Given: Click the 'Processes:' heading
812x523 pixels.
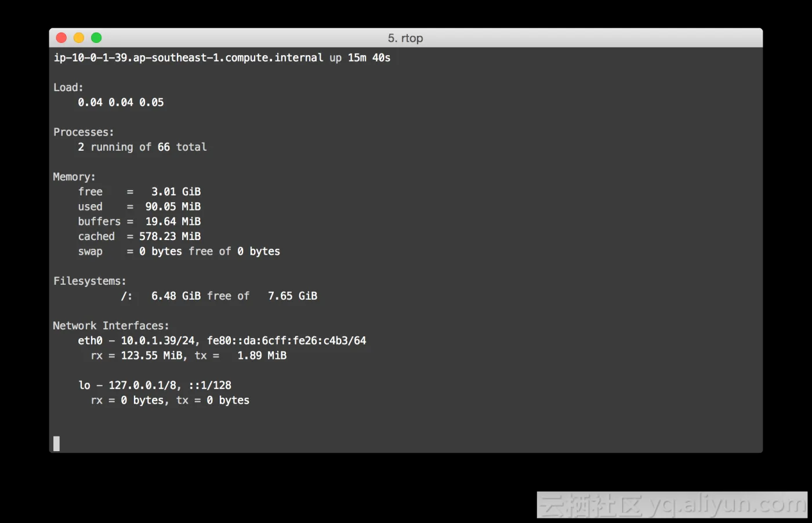Looking at the screenshot, I should click(84, 132).
